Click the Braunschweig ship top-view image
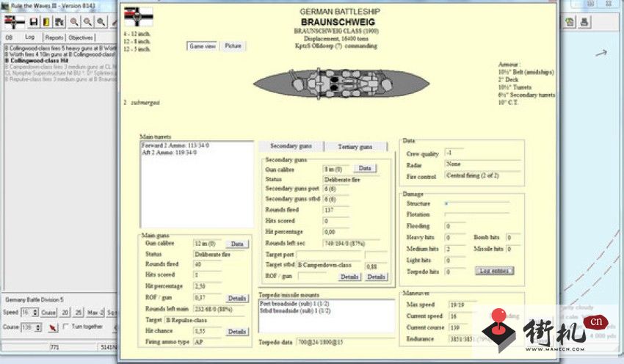 tap(341, 84)
